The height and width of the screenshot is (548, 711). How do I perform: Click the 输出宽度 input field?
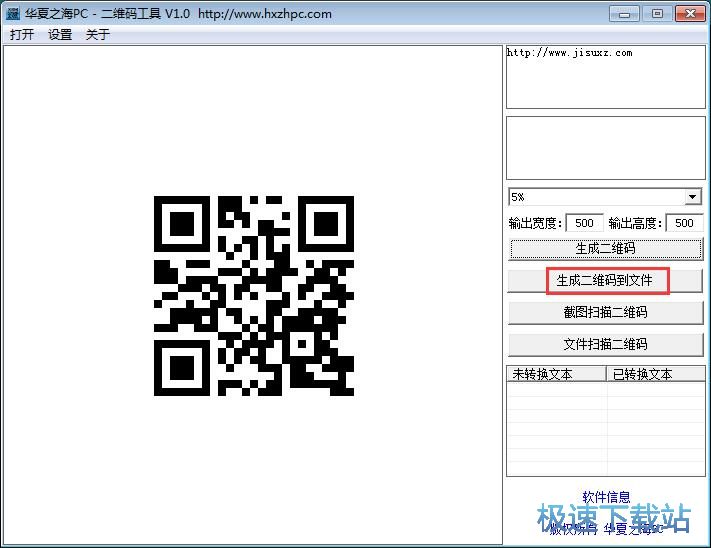point(584,223)
